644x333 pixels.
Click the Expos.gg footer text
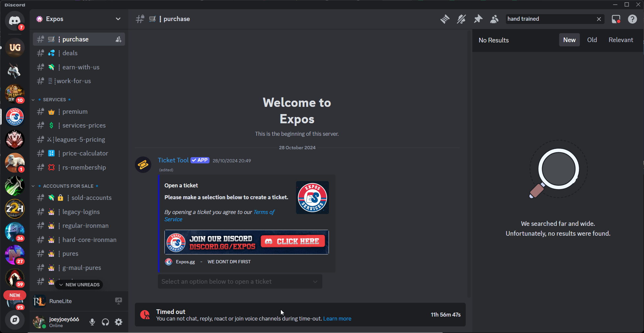185,262
